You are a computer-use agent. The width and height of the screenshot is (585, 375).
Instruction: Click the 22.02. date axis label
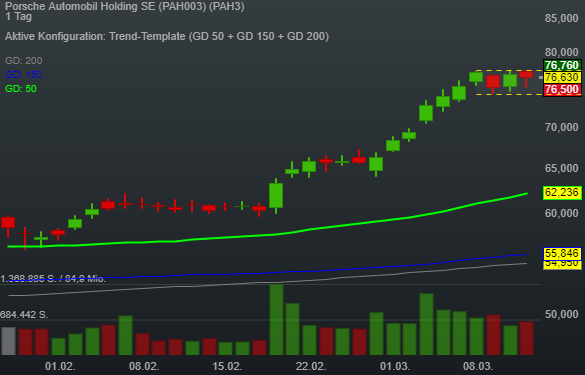click(x=311, y=366)
